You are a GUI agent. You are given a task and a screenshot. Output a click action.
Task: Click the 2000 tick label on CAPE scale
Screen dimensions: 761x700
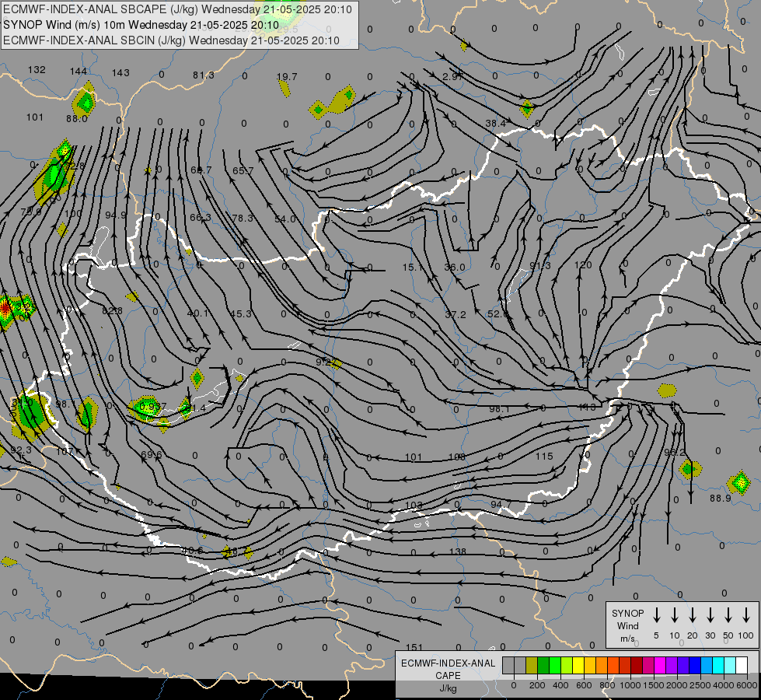(677, 685)
